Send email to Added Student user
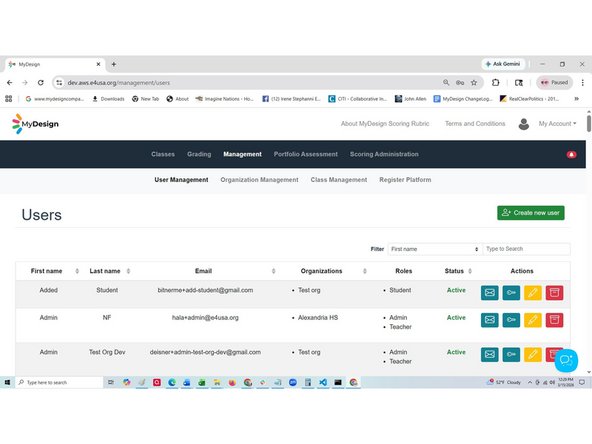The height and width of the screenshot is (444, 592). pos(490,293)
